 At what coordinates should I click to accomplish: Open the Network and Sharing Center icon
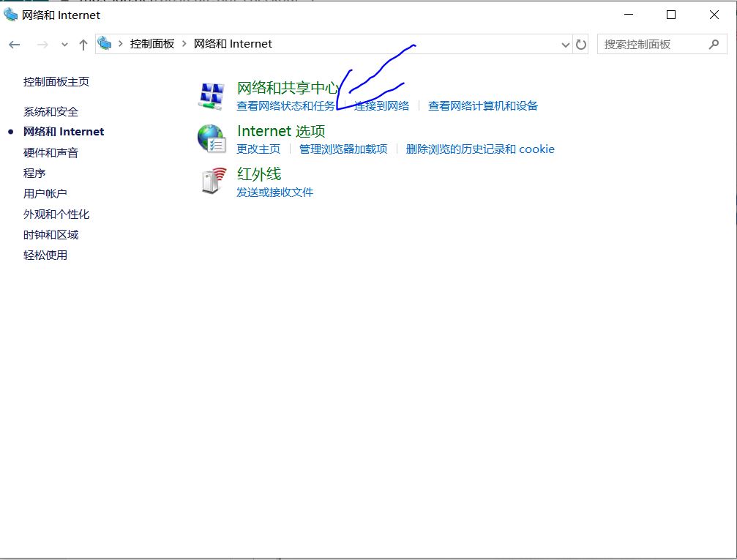[212, 96]
